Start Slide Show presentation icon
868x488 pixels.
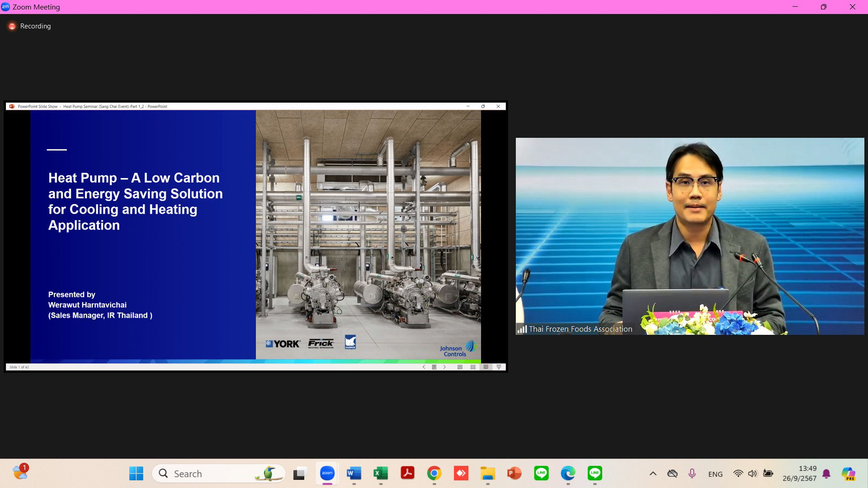click(499, 367)
